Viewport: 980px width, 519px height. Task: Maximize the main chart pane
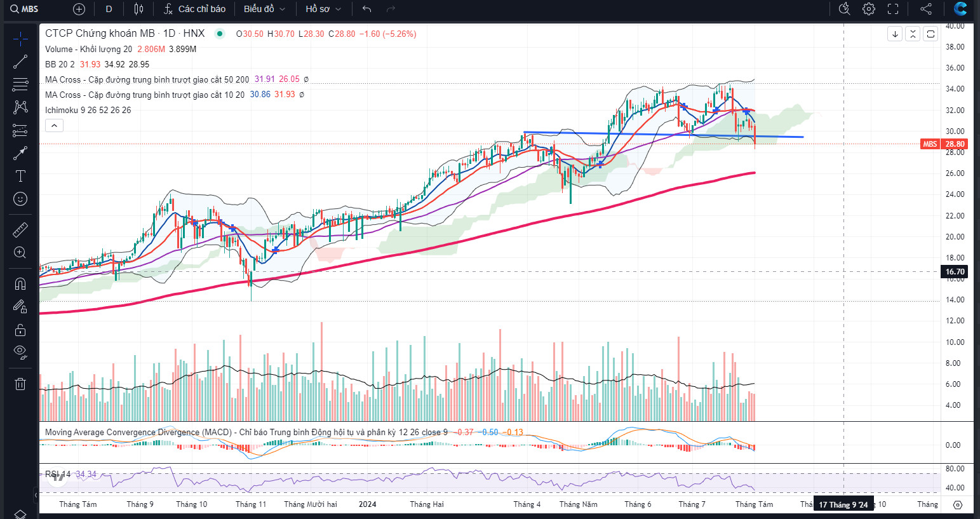click(x=930, y=34)
